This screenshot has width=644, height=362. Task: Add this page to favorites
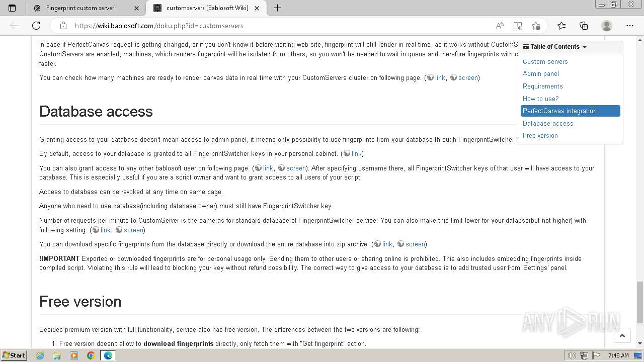click(536, 26)
